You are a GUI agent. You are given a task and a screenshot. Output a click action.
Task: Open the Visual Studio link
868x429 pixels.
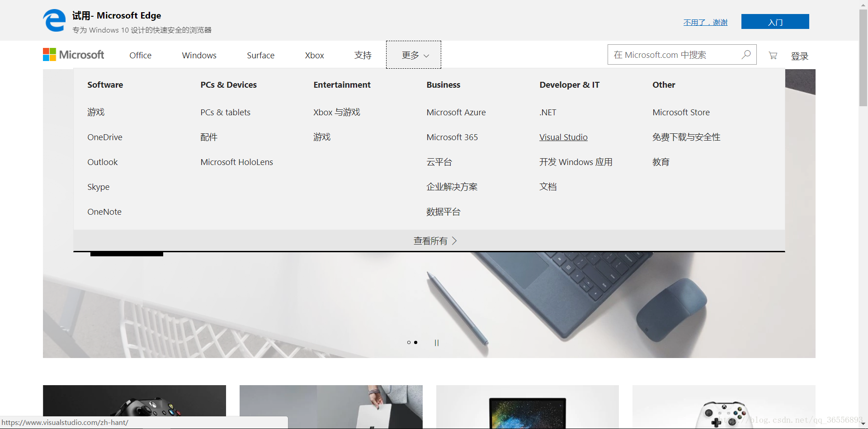coord(563,137)
